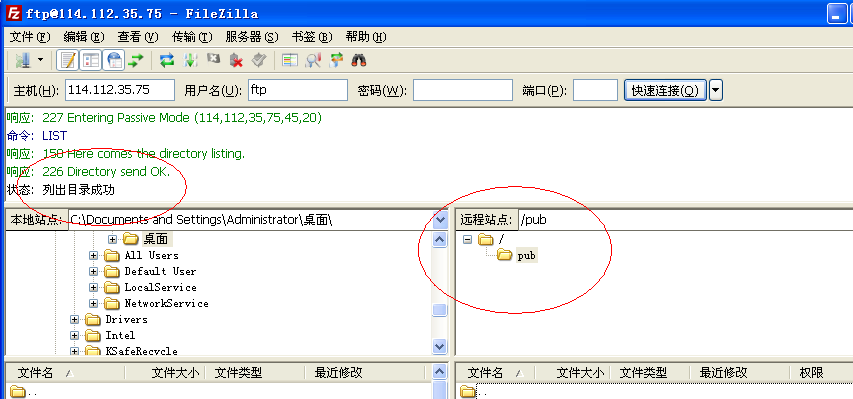Viewport: 853px width, 399px height.
Task: Click the 快速连接(Q) button
Action: [x=665, y=90]
